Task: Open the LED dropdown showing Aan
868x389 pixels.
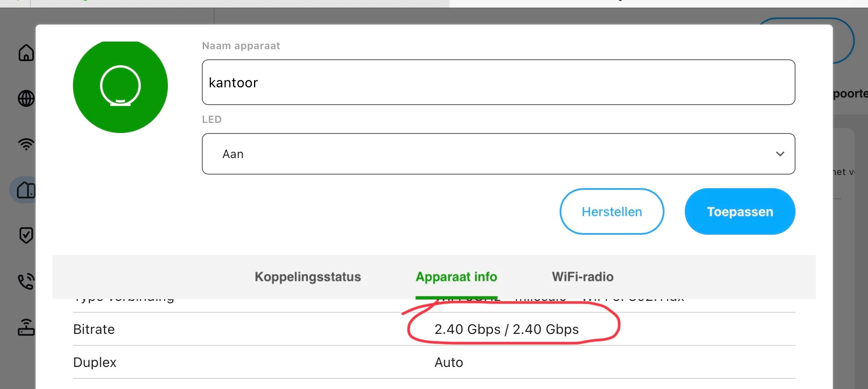Action: tap(498, 154)
